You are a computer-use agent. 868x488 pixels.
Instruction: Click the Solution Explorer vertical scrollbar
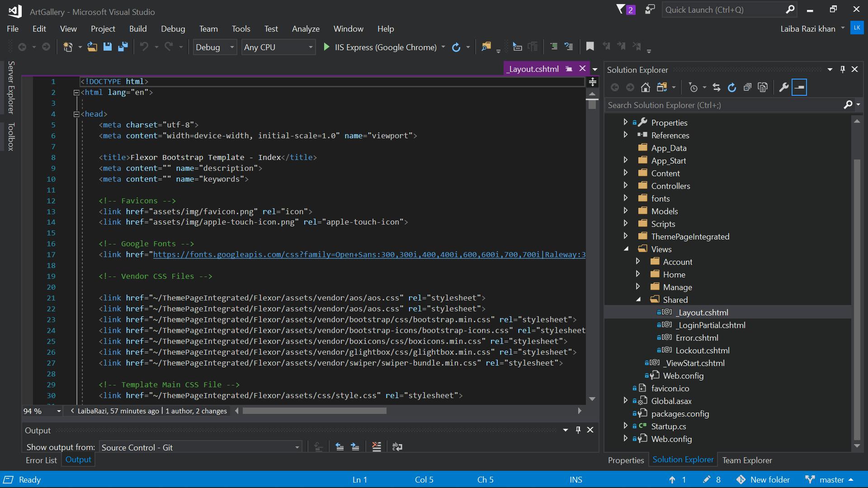tap(857, 300)
